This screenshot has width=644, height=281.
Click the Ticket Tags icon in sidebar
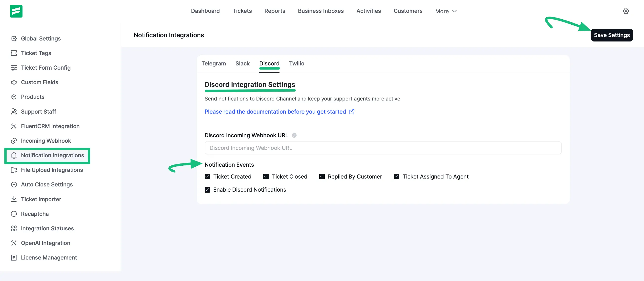tap(14, 53)
